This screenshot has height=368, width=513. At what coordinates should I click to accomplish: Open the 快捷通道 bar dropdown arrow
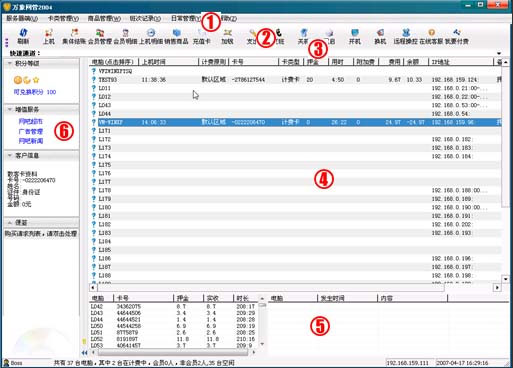(x=499, y=53)
